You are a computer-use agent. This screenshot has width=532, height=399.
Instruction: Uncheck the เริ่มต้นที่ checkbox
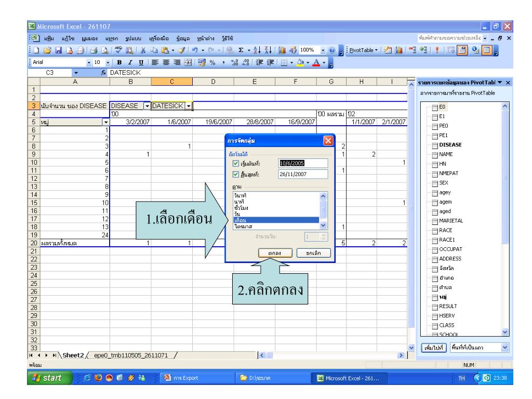point(236,163)
